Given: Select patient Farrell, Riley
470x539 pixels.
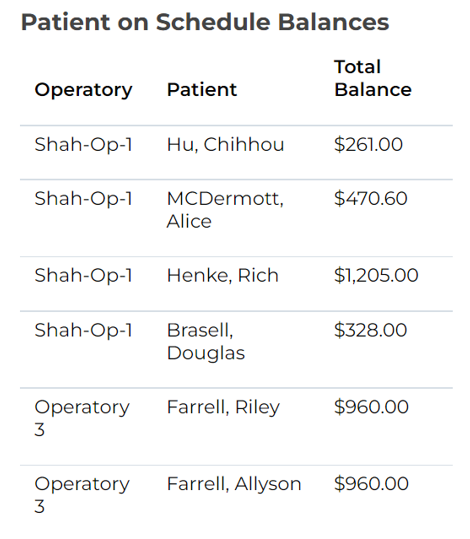Looking at the screenshot, I should click(223, 407).
